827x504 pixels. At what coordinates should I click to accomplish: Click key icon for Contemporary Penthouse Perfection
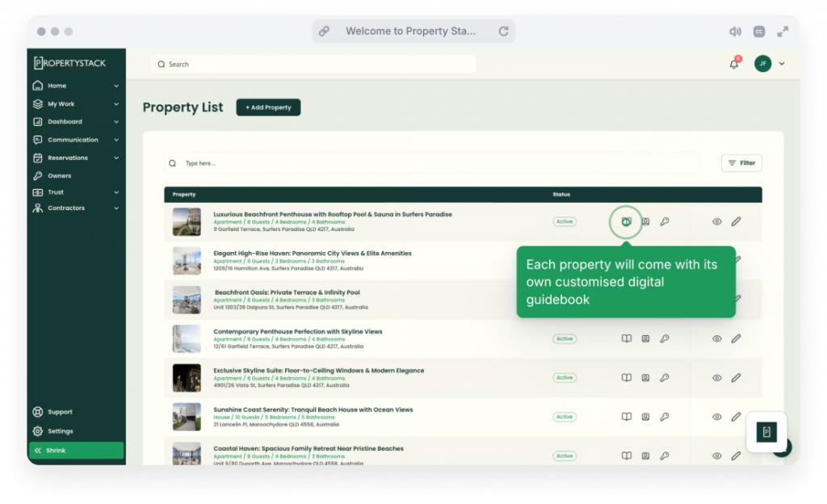(665, 339)
